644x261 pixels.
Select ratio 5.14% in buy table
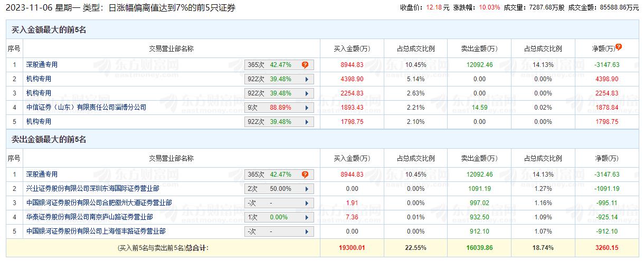point(415,79)
